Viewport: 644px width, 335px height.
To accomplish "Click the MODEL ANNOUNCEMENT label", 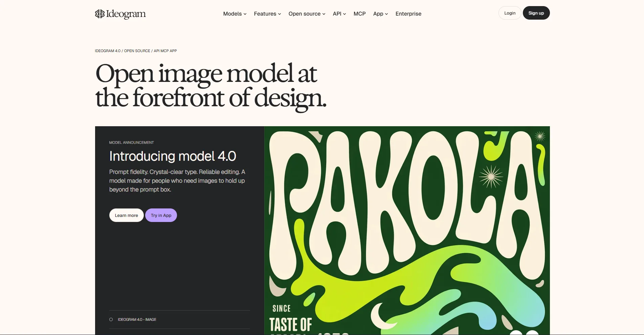I will click(x=131, y=142).
